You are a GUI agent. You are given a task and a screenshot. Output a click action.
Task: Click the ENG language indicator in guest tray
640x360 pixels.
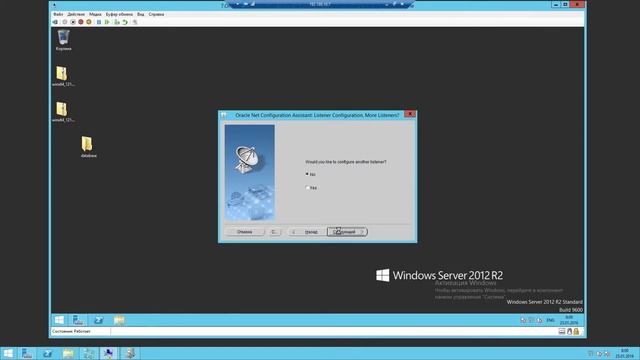[x=551, y=320]
